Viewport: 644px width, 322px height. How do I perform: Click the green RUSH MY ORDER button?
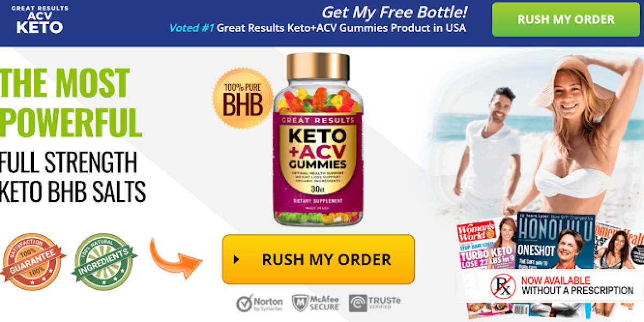(566, 19)
